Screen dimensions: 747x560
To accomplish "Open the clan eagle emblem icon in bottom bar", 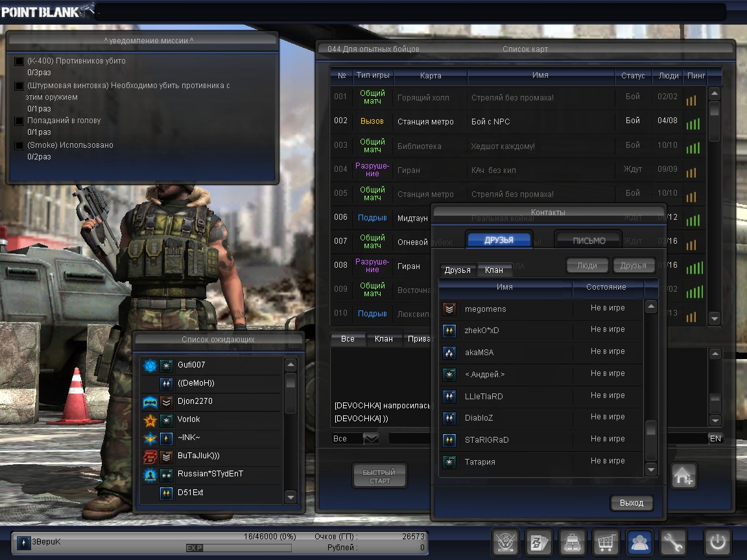I will [x=506, y=542].
